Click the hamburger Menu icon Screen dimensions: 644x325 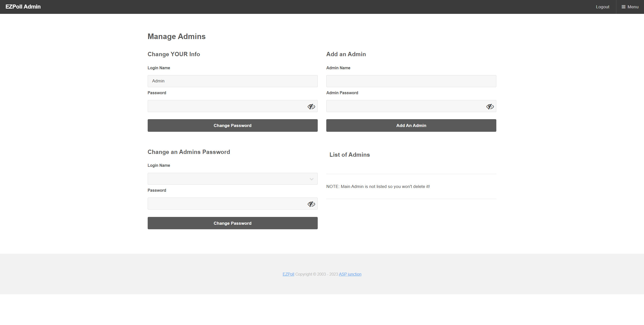coord(623,7)
